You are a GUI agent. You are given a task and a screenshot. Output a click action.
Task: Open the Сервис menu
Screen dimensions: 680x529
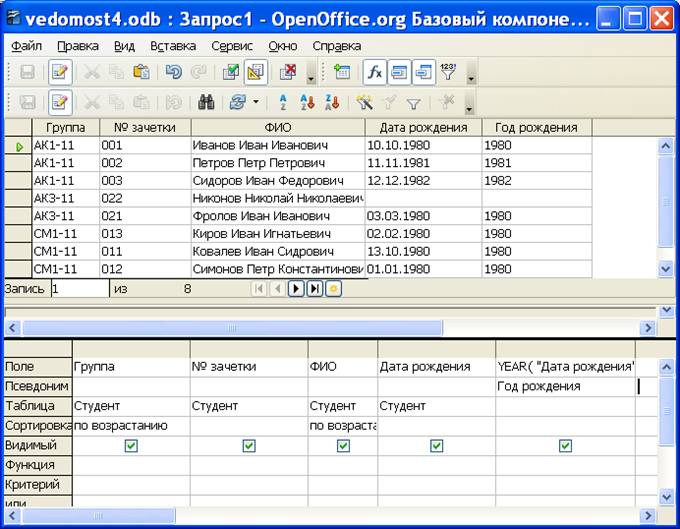click(232, 46)
